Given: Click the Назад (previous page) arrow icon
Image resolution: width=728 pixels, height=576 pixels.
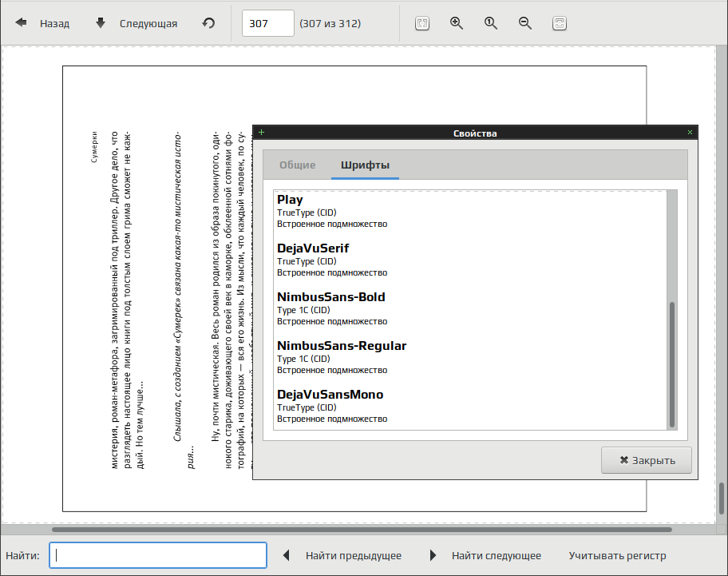Looking at the screenshot, I should pos(21,23).
